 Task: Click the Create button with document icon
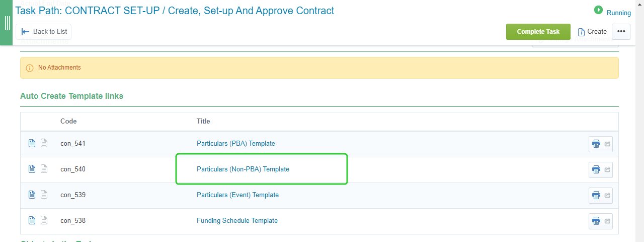pyautogui.click(x=592, y=32)
